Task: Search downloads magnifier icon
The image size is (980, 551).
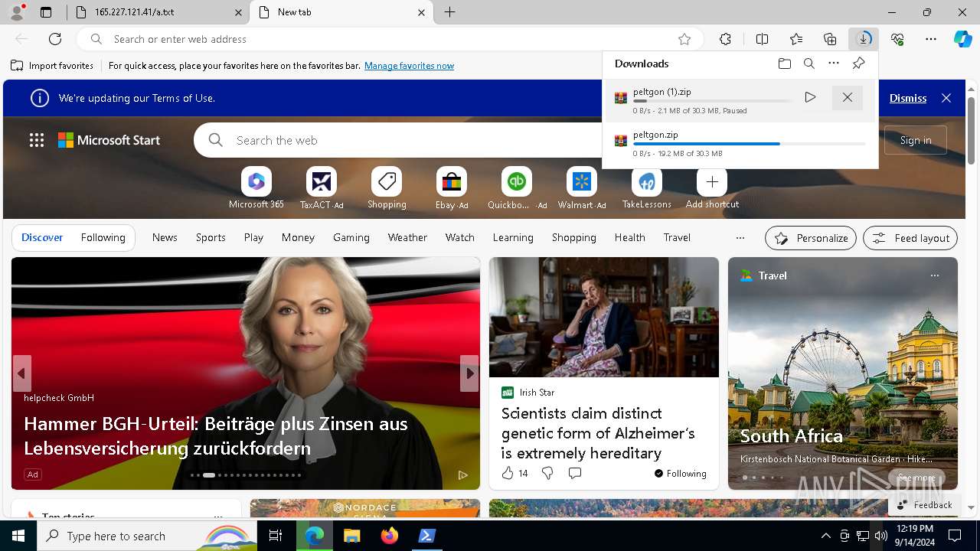Action: point(809,64)
